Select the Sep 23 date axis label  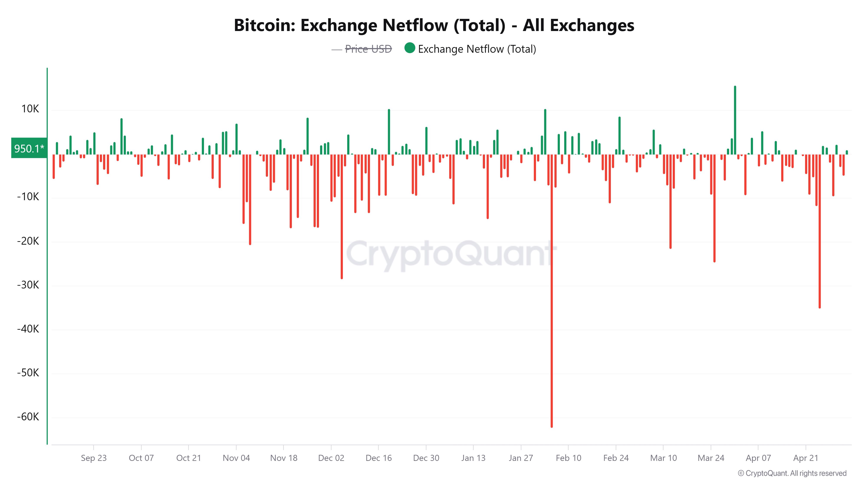tap(94, 458)
